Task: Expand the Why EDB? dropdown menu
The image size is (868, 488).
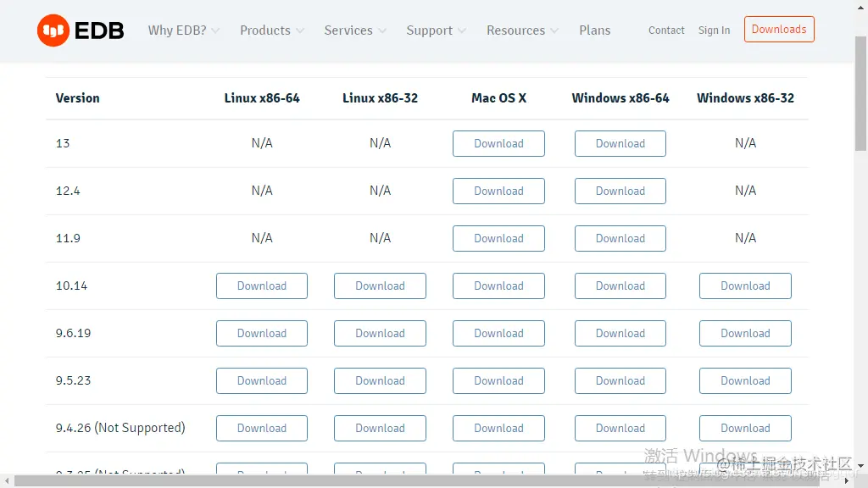Action: tap(184, 30)
